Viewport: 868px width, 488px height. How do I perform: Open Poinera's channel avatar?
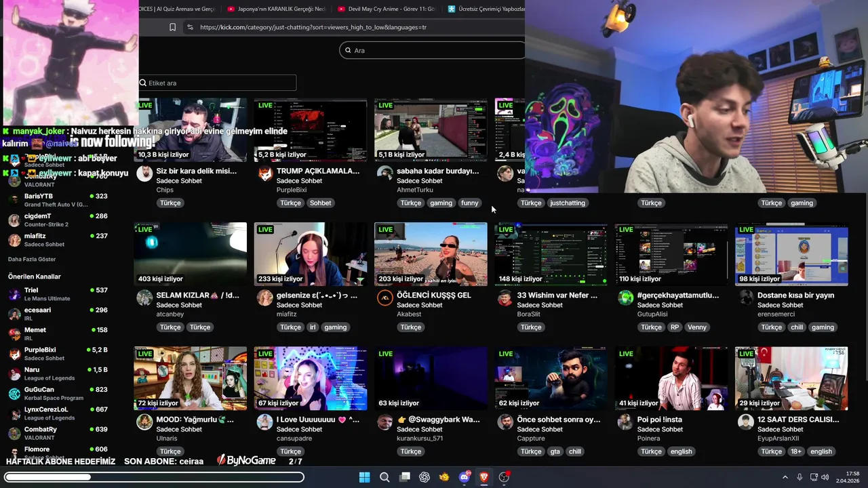625,422
